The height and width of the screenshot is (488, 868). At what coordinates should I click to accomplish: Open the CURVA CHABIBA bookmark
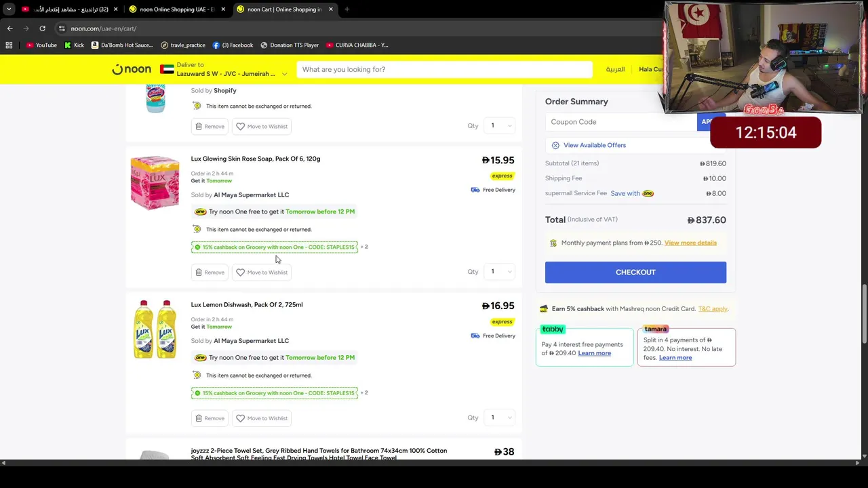[357, 45]
